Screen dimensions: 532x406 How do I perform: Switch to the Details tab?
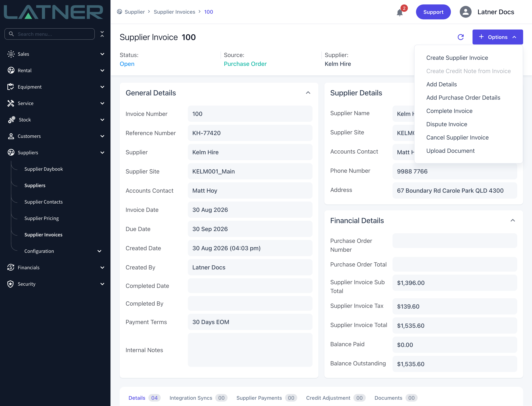click(144, 398)
